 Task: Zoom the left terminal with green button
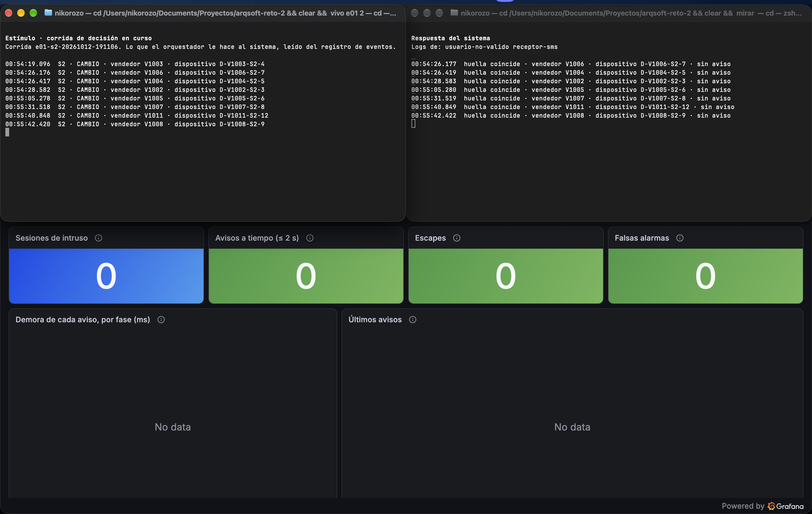coord(33,13)
